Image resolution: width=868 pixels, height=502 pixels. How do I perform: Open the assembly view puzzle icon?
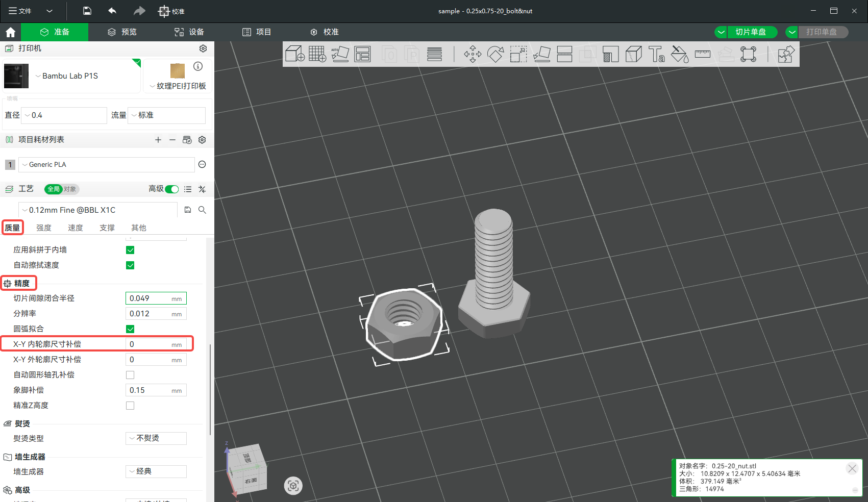[786, 54]
